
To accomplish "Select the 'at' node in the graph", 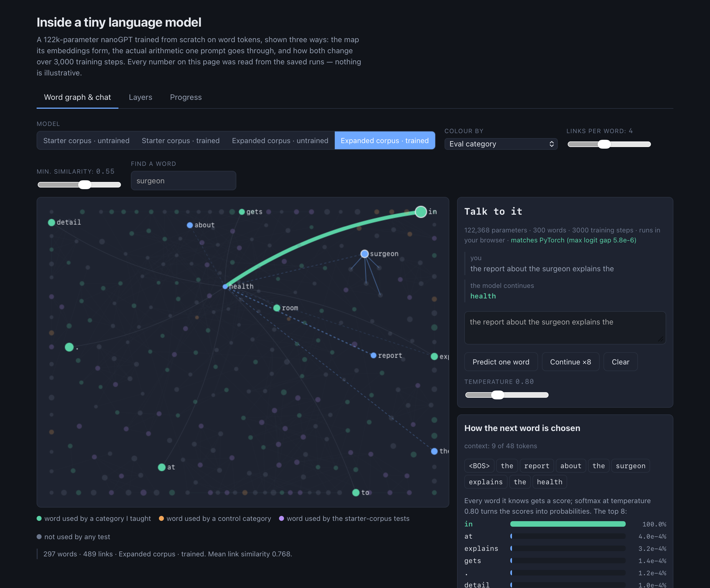I will [x=162, y=467].
